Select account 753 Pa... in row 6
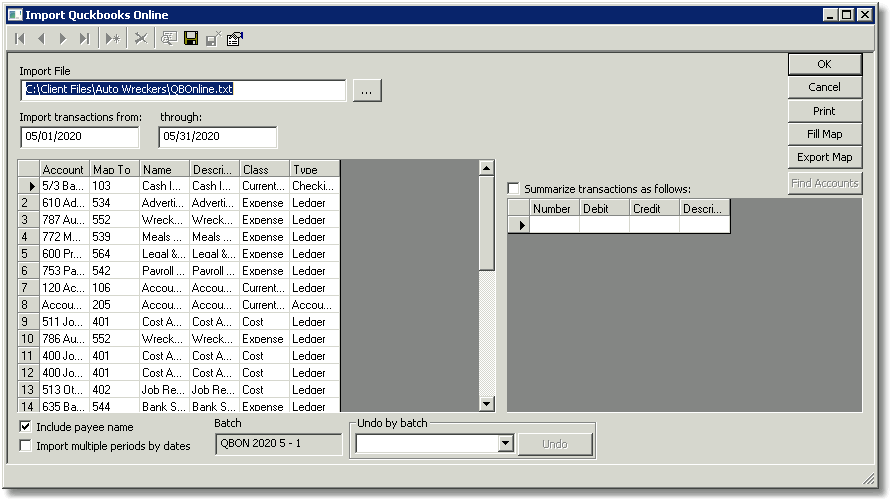The width and height of the screenshot is (893, 503). click(x=64, y=271)
